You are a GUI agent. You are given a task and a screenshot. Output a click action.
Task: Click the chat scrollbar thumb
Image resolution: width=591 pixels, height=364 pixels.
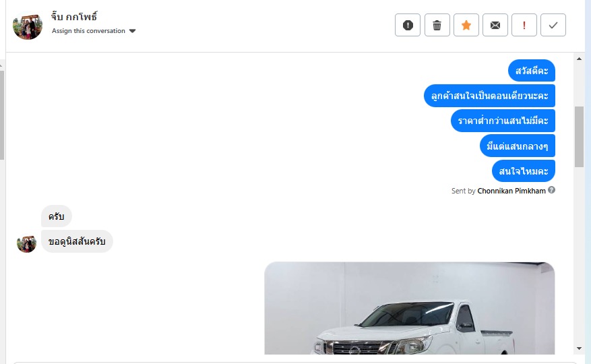coord(579,137)
